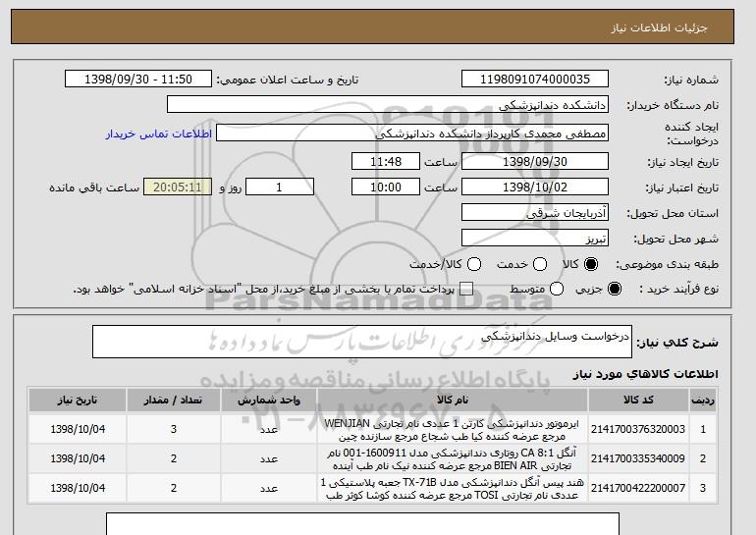Select the متوسط purchase process radio
Image resolution: width=756 pixels, height=535 pixels.
click(x=557, y=289)
